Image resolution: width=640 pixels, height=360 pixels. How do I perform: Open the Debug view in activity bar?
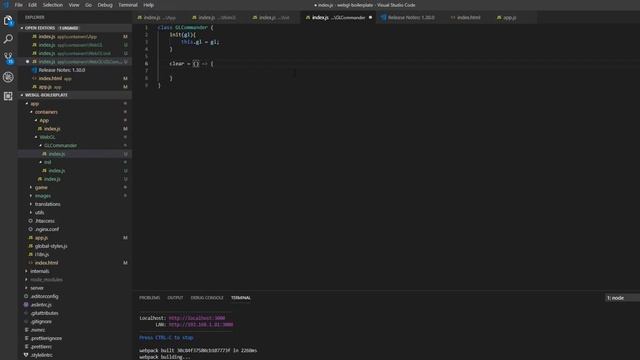8,77
